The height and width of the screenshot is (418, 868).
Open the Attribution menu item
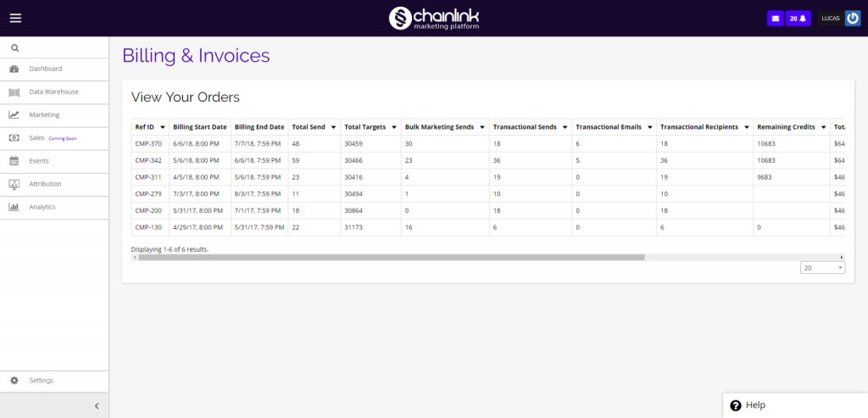point(54,184)
